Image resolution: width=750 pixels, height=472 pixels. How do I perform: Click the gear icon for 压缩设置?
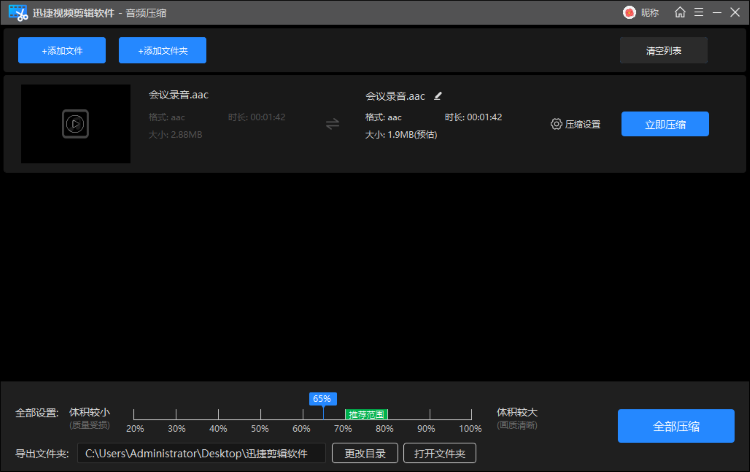[x=556, y=124]
